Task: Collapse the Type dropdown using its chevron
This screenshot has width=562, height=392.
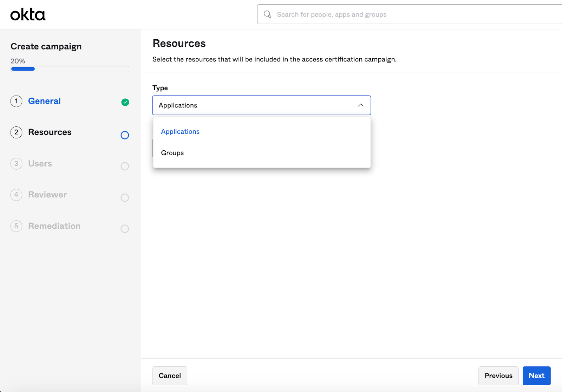Action: [x=361, y=105]
